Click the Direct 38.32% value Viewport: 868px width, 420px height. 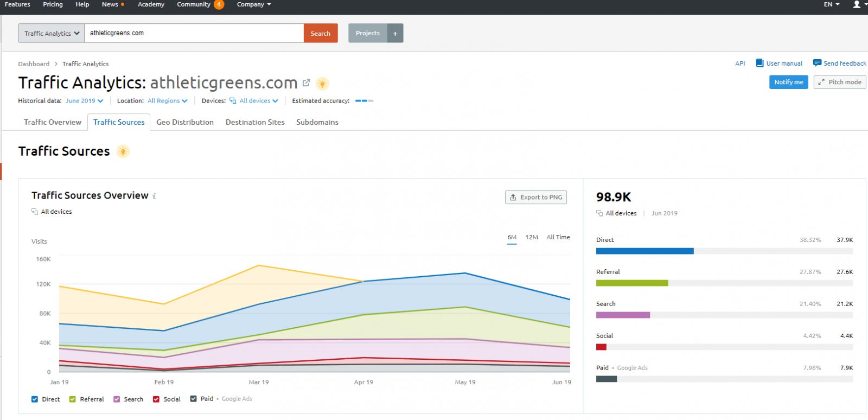(x=810, y=240)
